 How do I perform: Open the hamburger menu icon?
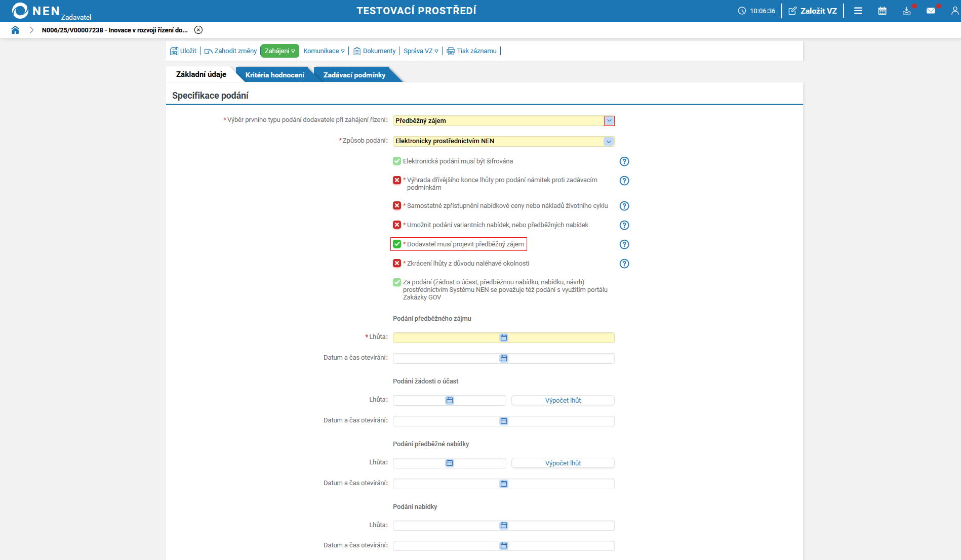[858, 11]
